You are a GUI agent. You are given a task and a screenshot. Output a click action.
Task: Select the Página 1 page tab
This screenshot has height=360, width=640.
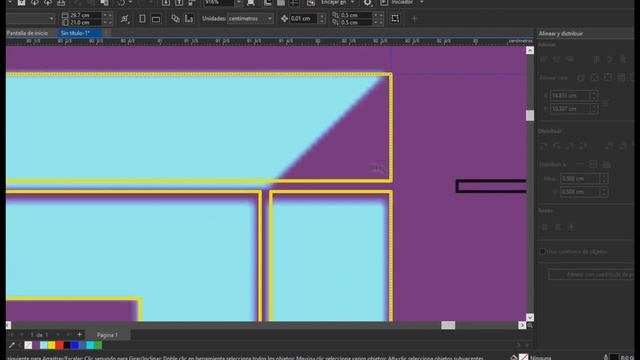(107, 335)
